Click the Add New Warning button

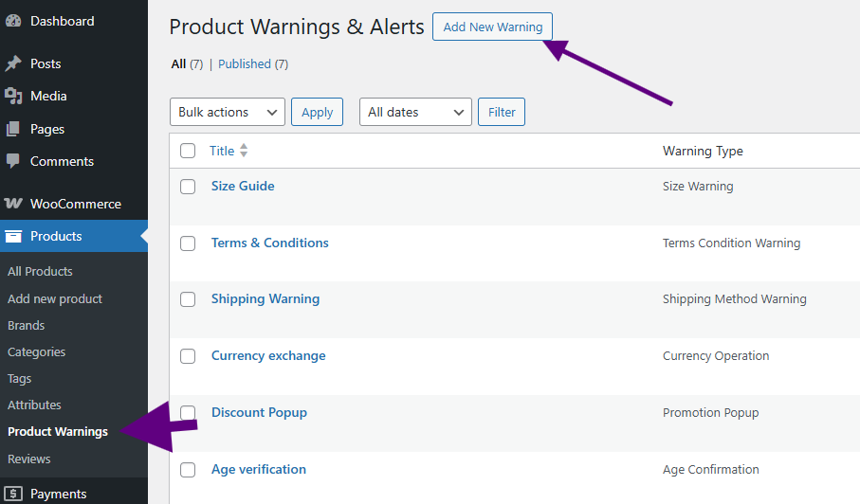click(x=492, y=27)
